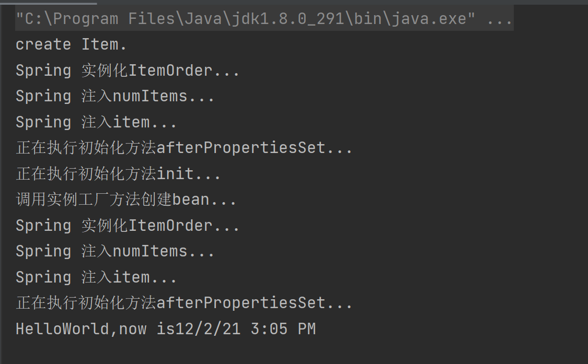Click the second "Spring 实例化ItemOrder..." line

(128, 226)
